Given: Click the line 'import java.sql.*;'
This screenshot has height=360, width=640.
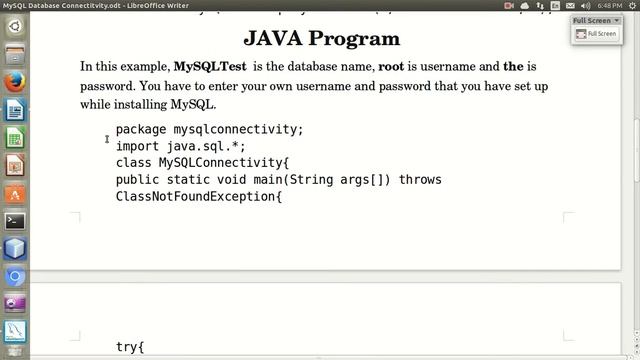Looking at the screenshot, I should 181,146.
